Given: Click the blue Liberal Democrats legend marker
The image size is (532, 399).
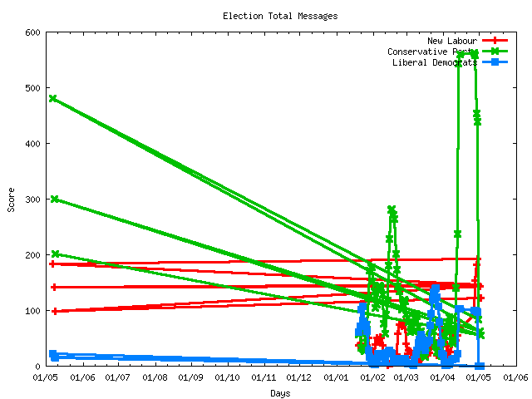Looking at the screenshot, I should pyautogui.click(x=494, y=62).
